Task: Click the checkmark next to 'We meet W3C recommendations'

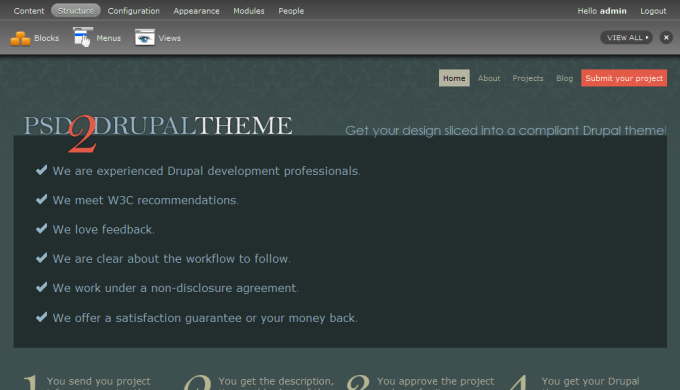Action: (x=42, y=199)
